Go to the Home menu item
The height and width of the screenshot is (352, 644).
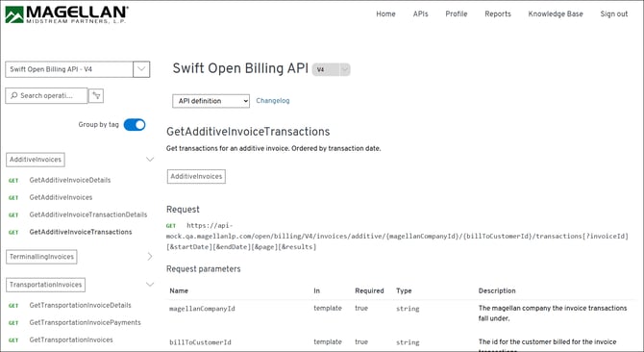(x=385, y=13)
